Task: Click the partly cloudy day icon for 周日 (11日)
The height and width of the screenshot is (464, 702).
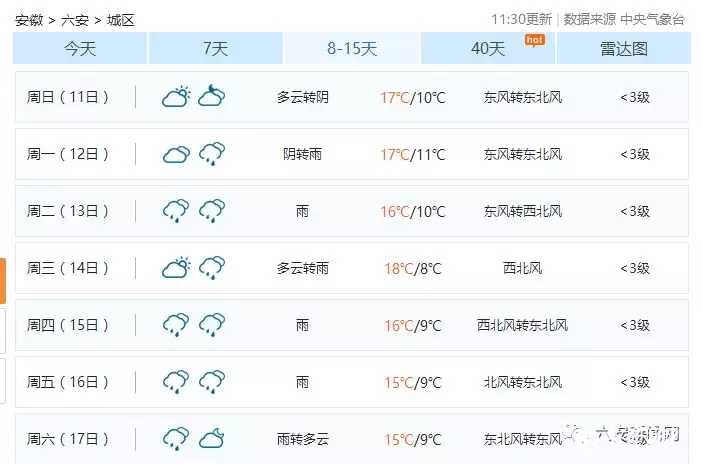Action: pyautogui.click(x=176, y=97)
